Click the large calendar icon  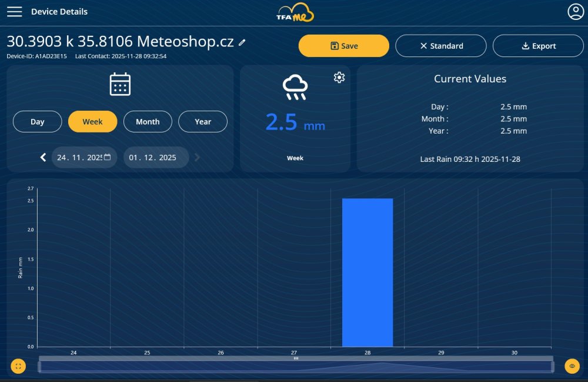click(x=120, y=84)
